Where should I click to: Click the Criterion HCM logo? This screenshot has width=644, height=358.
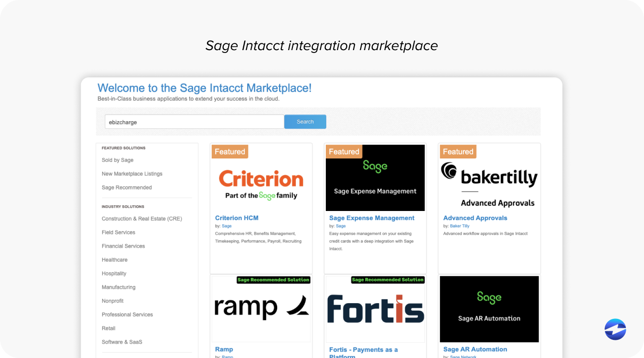(260, 181)
